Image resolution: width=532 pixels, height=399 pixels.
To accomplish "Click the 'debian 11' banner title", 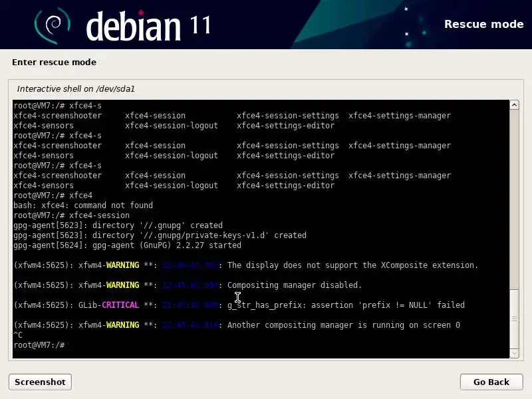I will coord(148,26).
